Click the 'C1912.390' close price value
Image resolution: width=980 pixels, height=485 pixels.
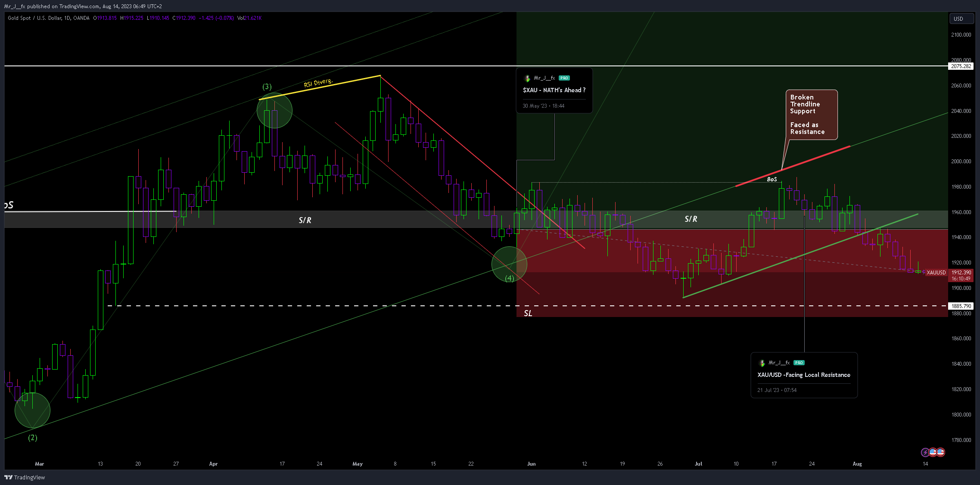(184, 18)
